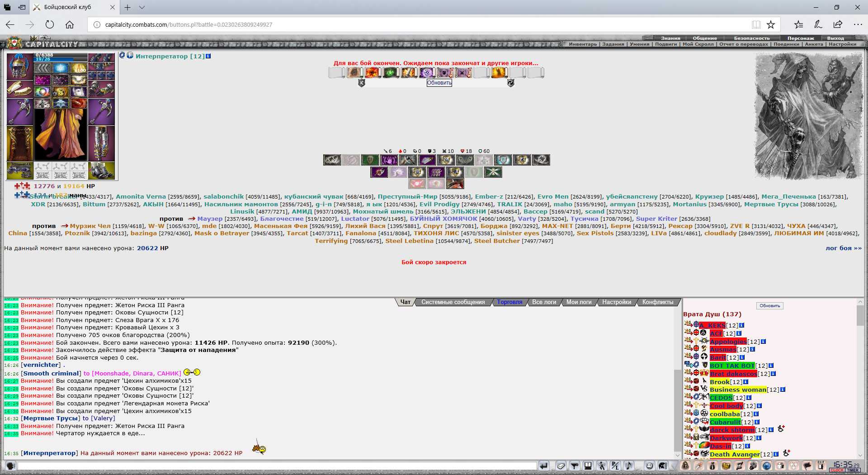Click teammate name Amonita Verna
This screenshot has width=868, height=475.
[x=141, y=197]
